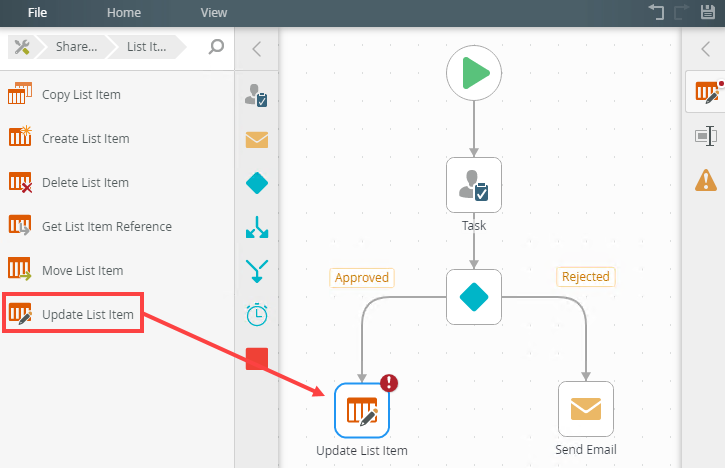Switch to the Home tab
Screen dimensions: 725x468
124,12
